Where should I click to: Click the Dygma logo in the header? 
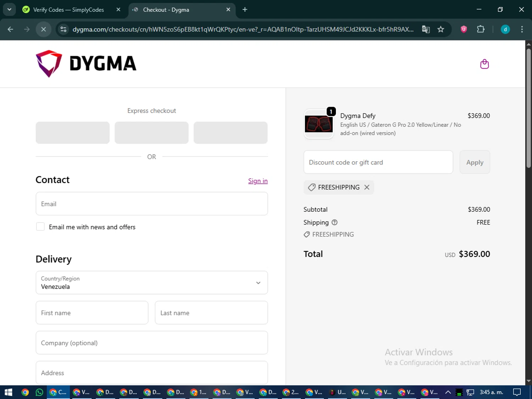click(x=86, y=64)
